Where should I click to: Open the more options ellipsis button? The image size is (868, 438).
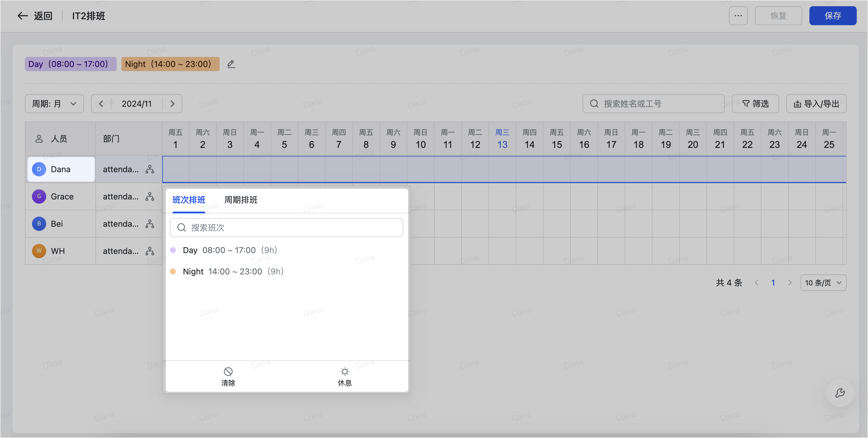(738, 16)
